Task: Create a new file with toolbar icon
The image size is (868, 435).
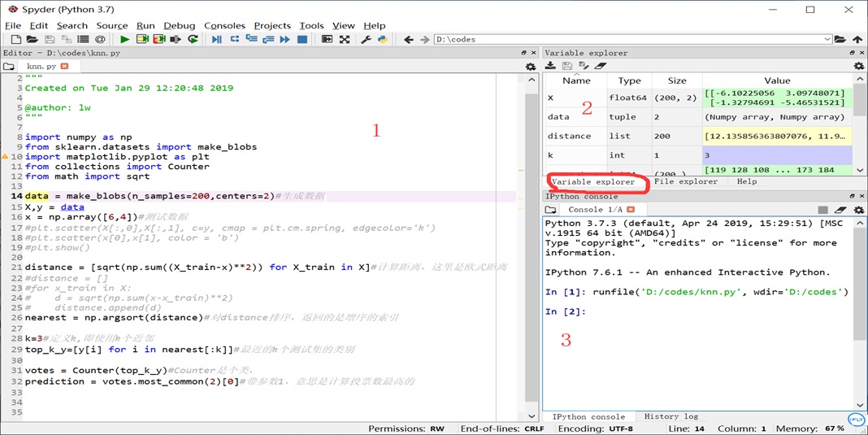Action: coord(16,39)
